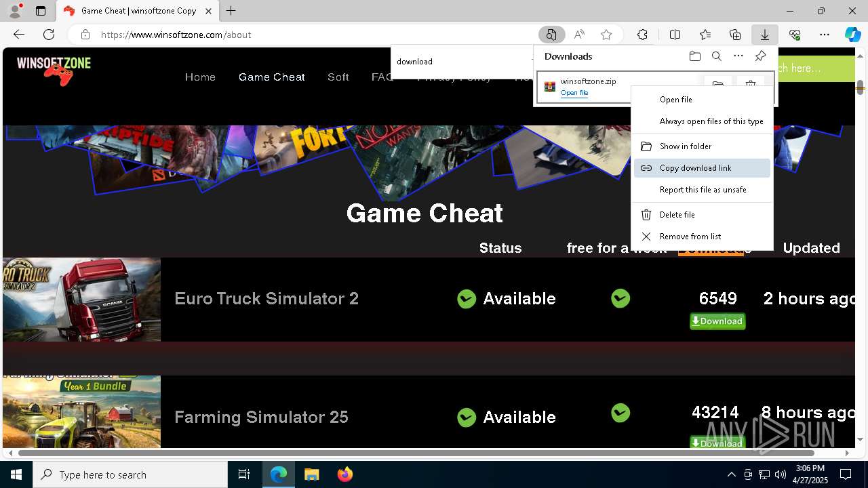View site information lock icon

point(85,35)
